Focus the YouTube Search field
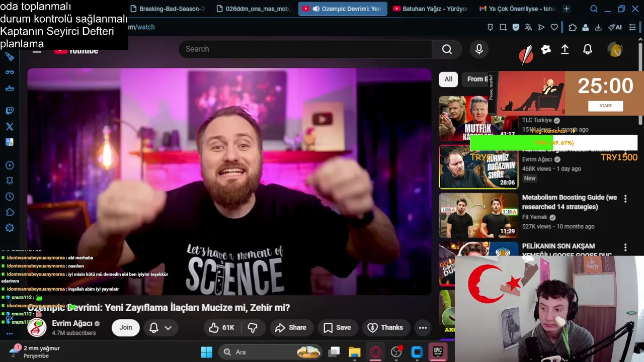Image resolution: width=644 pixels, height=362 pixels. pyautogui.click(x=305, y=49)
